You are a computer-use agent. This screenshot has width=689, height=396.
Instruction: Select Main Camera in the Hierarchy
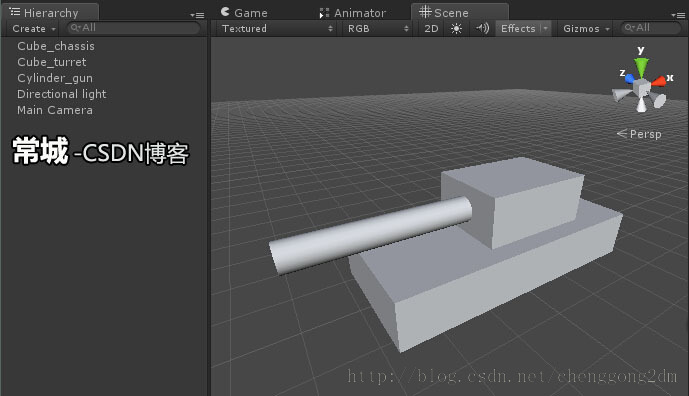pos(55,110)
